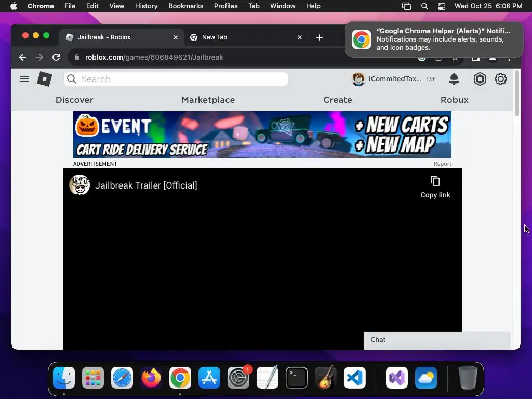Click the address bar URL

(154, 57)
